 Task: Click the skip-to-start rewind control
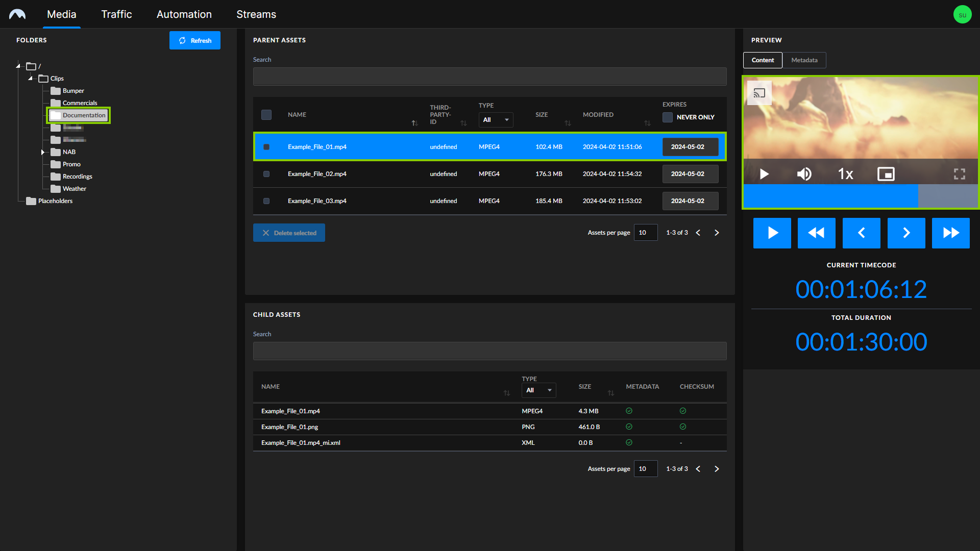point(817,233)
